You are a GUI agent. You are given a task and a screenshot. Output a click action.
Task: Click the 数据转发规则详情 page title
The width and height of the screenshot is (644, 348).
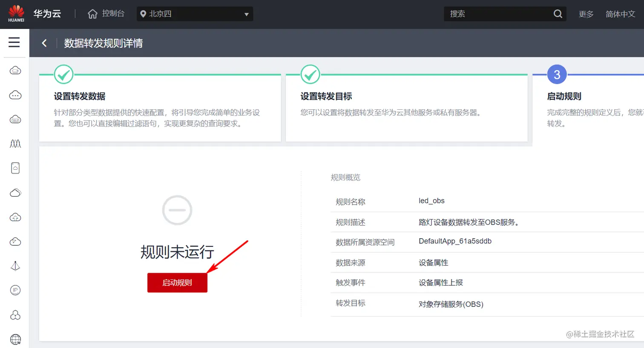tap(103, 43)
